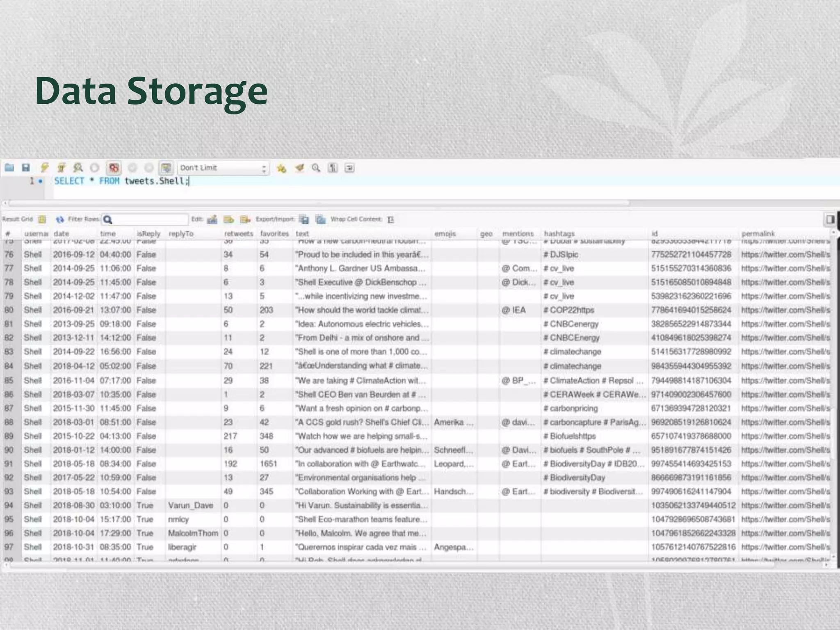Screen dimensions: 840x630
Task: Save the script with the floppy disk icon
Action: (26, 168)
